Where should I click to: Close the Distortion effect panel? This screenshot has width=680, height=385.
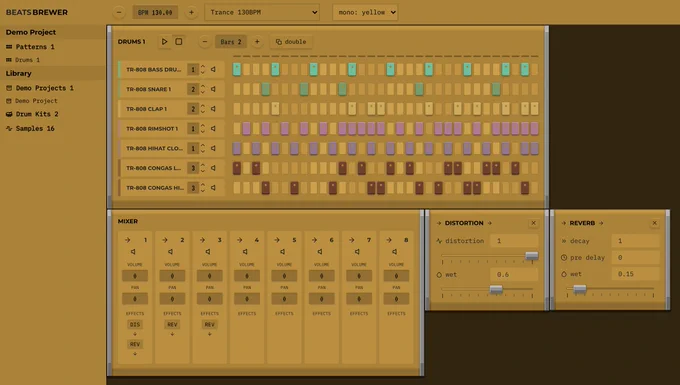coord(533,223)
